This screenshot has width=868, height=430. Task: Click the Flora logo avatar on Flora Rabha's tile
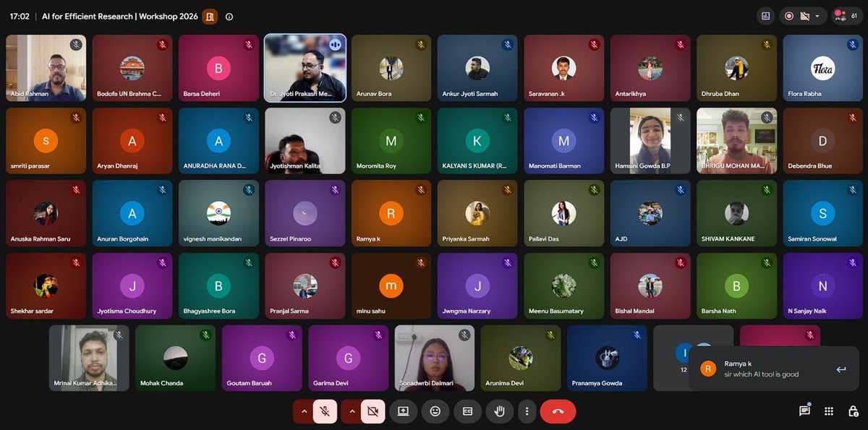point(822,68)
